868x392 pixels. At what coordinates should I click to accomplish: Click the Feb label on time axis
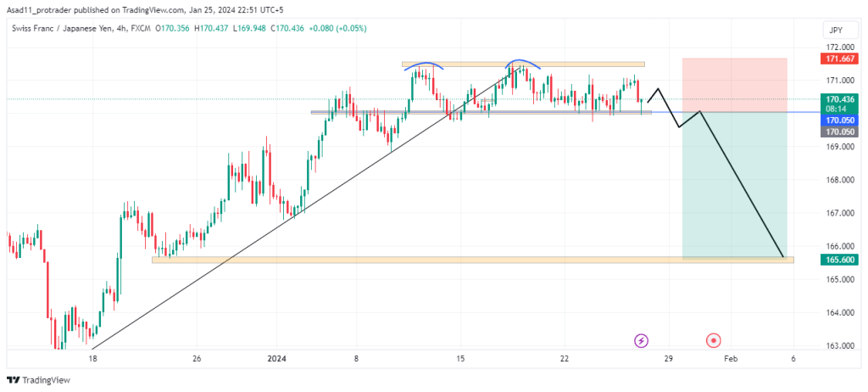tap(730, 359)
